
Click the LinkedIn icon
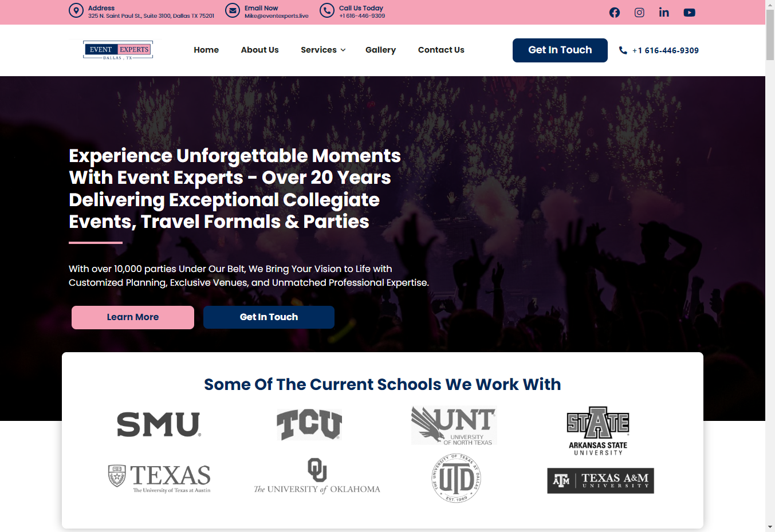(x=664, y=12)
